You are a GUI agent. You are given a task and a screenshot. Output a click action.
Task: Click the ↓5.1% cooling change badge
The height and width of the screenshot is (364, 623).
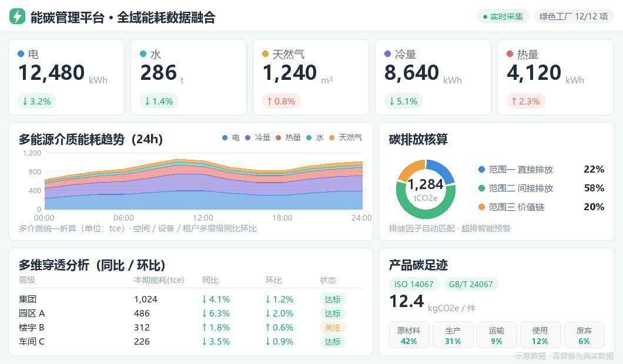pos(403,101)
